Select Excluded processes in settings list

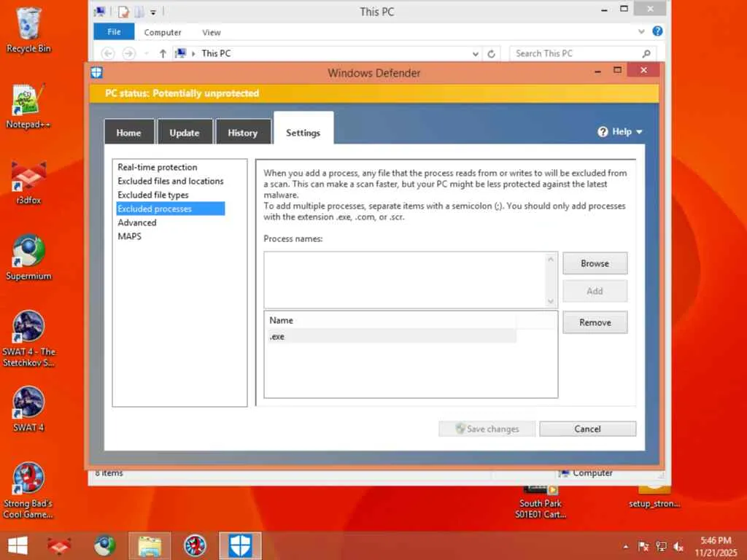pos(171,209)
